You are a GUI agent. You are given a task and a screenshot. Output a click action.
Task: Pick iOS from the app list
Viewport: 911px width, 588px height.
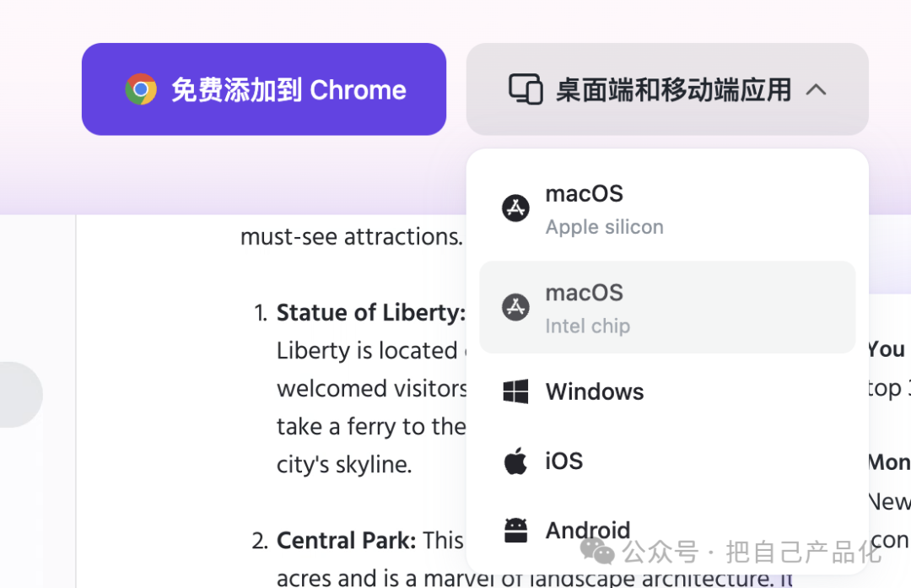click(x=563, y=461)
